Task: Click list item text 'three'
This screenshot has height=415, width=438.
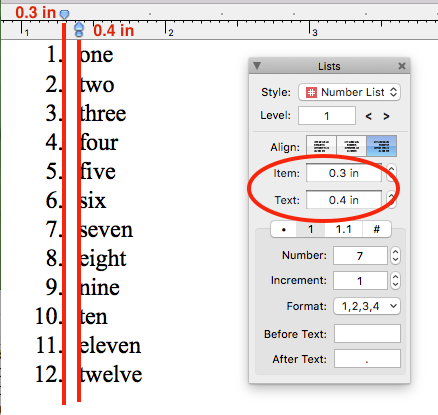Action: [103, 113]
